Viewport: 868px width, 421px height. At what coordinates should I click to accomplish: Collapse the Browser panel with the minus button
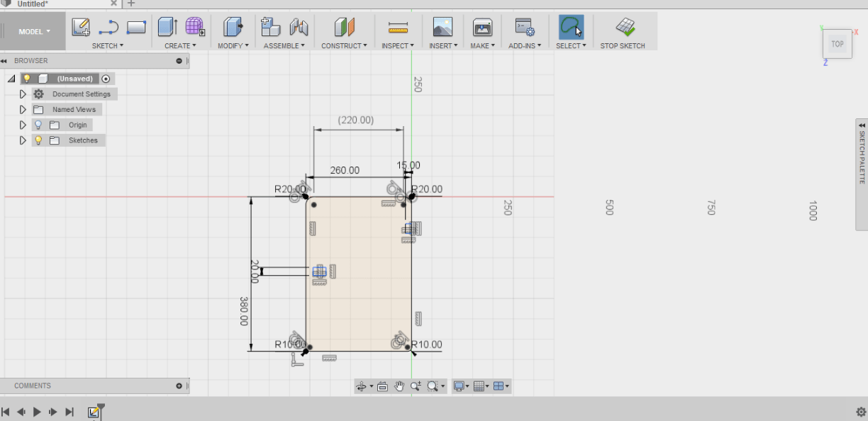(179, 61)
